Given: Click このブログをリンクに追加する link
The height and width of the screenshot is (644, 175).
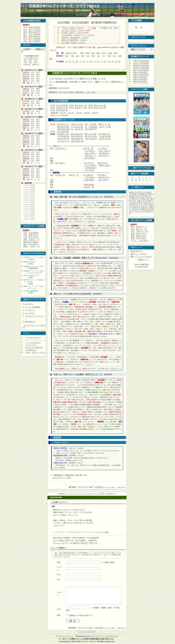Looking at the screenshot, I should [33, 326].
